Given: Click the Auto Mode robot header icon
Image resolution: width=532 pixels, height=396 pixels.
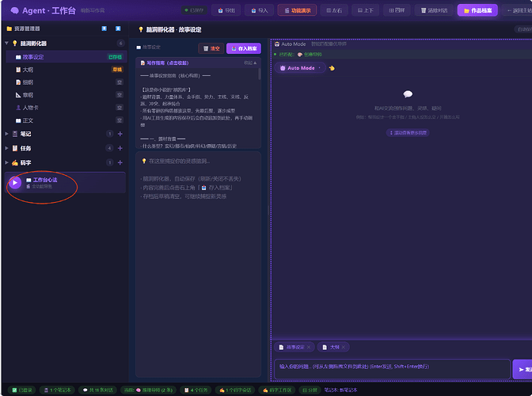Looking at the screenshot, I should (x=277, y=44).
